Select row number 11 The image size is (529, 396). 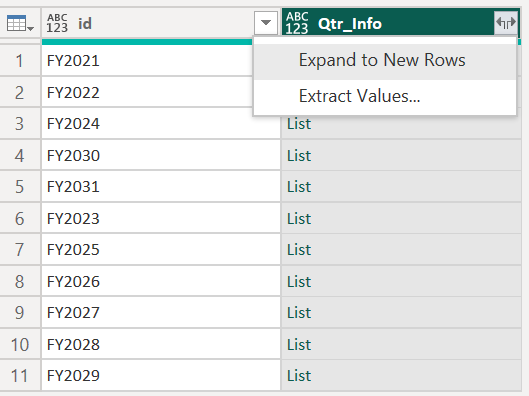(x=20, y=376)
